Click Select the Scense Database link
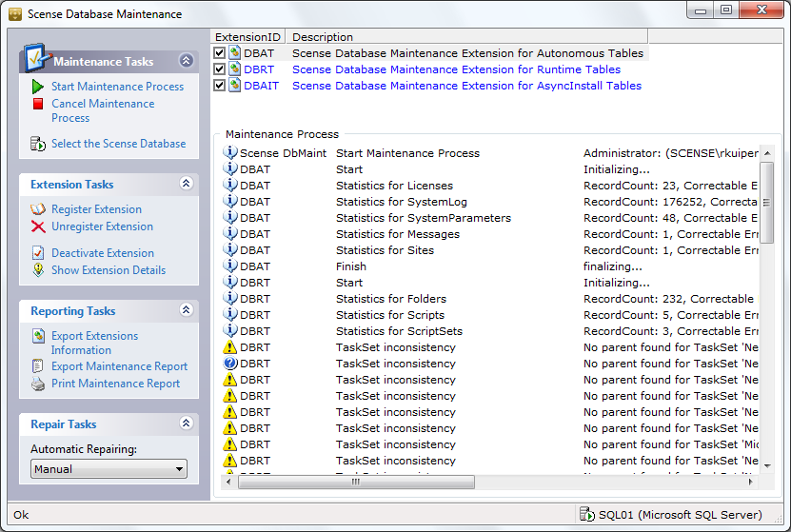The height and width of the screenshot is (532, 791). point(119,144)
